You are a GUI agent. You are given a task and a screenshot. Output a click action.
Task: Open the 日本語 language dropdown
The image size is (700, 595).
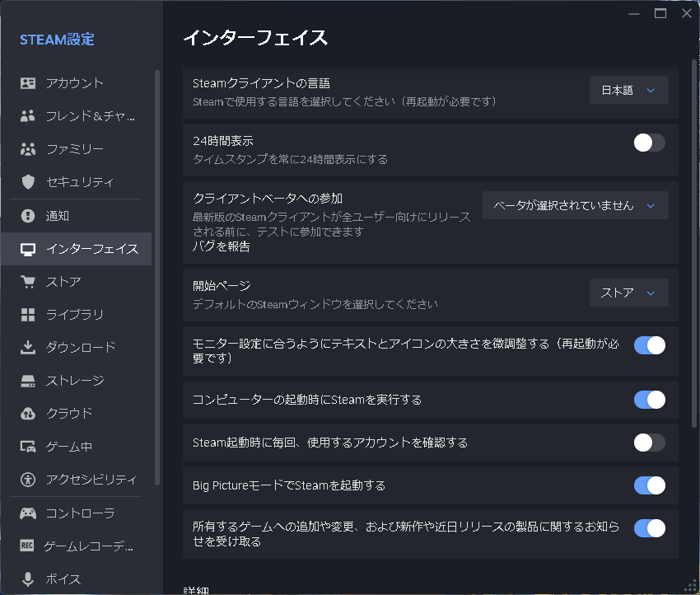[x=628, y=90]
